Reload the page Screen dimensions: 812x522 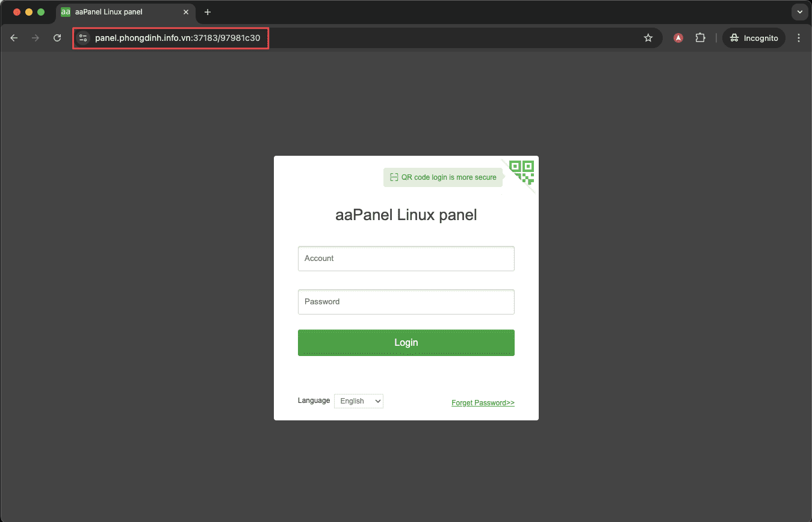click(57, 38)
